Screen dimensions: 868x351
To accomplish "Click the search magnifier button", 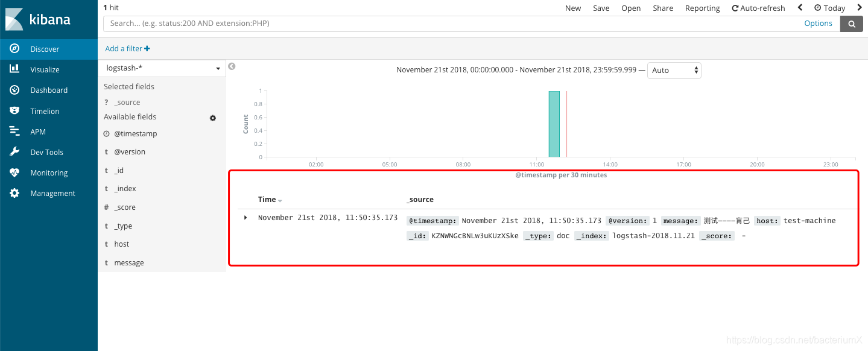I will point(852,24).
